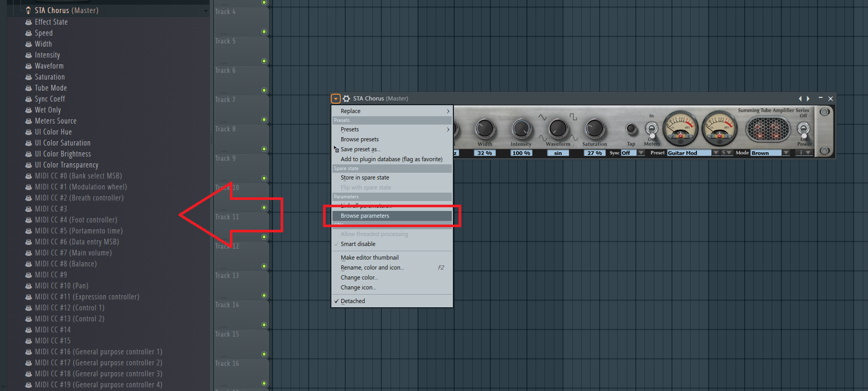The height and width of the screenshot is (391, 868).
Task: Click the knob icon beside Wet Only
Action: pyautogui.click(x=28, y=110)
